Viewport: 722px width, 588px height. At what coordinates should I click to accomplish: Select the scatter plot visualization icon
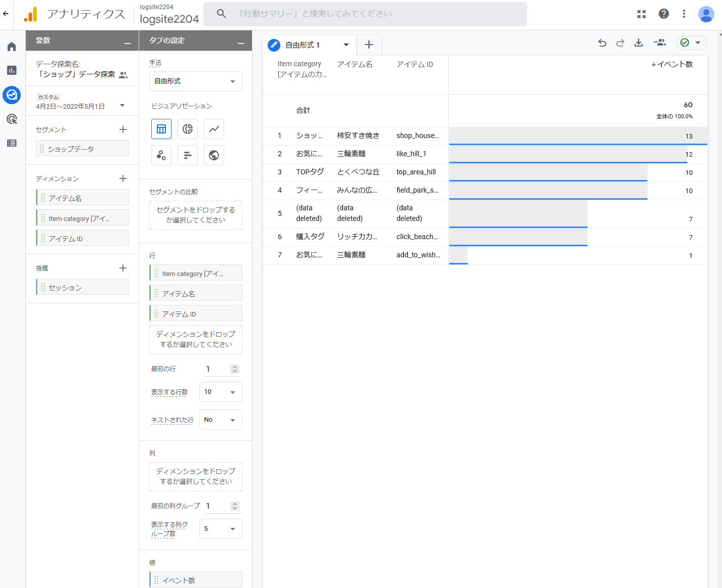coord(161,155)
